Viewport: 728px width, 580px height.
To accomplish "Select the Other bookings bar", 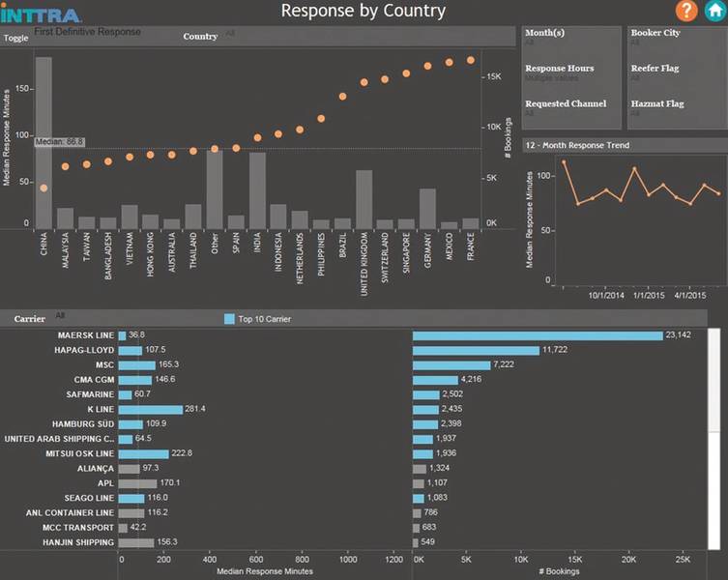I will pos(215,189).
